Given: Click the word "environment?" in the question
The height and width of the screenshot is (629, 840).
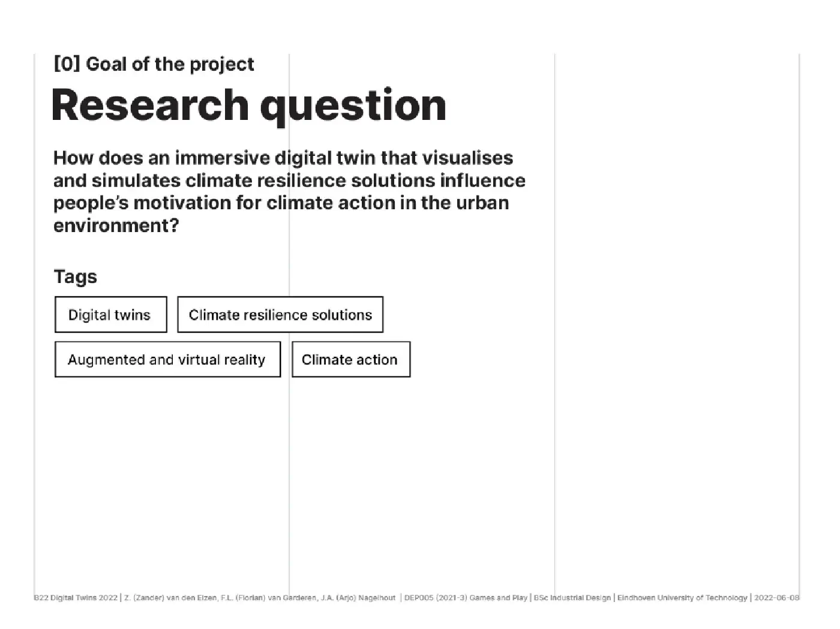Looking at the screenshot, I should (x=116, y=225).
